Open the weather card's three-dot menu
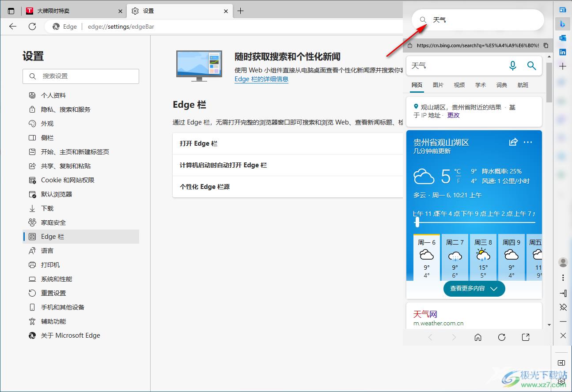572x392 pixels. click(x=528, y=142)
